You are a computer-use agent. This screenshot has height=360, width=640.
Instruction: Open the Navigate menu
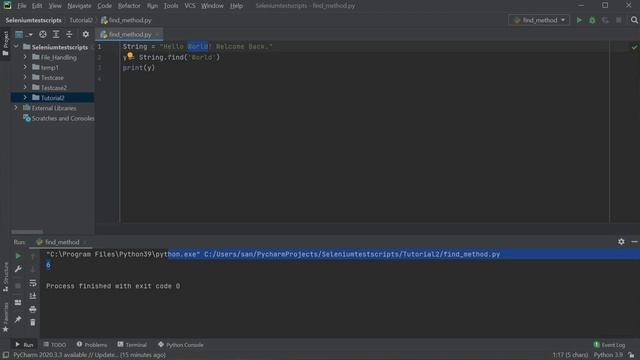(x=79, y=6)
